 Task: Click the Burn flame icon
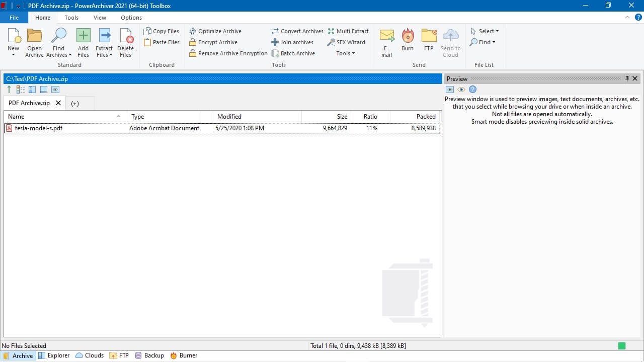click(408, 36)
